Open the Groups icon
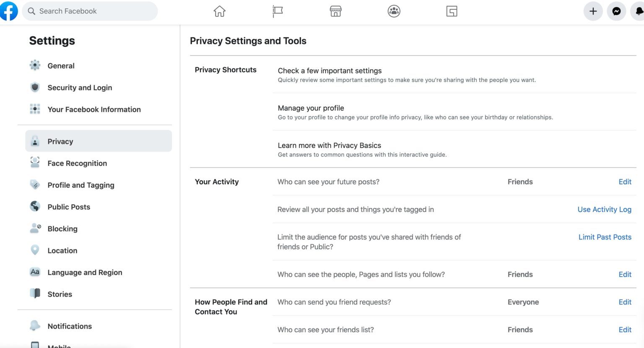Viewport: 644px width, 348px height. tap(394, 11)
